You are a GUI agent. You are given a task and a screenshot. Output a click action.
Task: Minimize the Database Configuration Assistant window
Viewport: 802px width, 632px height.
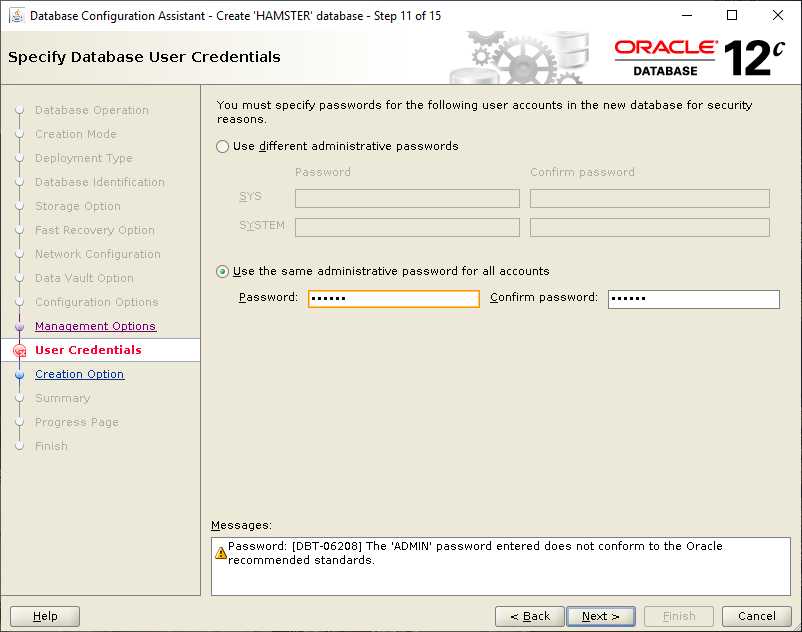pyautogui.click(x=687, y=15)
